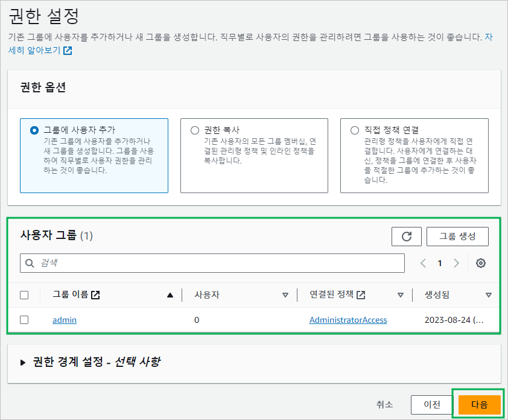
Task: Expand 권한 경계 설정 section
Action: (x=23, y=362)
